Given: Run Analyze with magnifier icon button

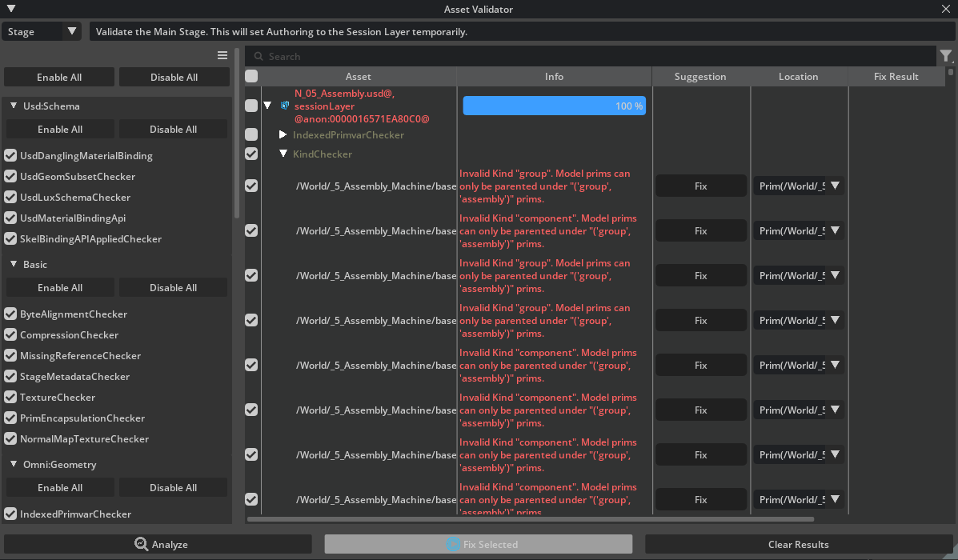Looking at the screenshot, I should (158, 545).
